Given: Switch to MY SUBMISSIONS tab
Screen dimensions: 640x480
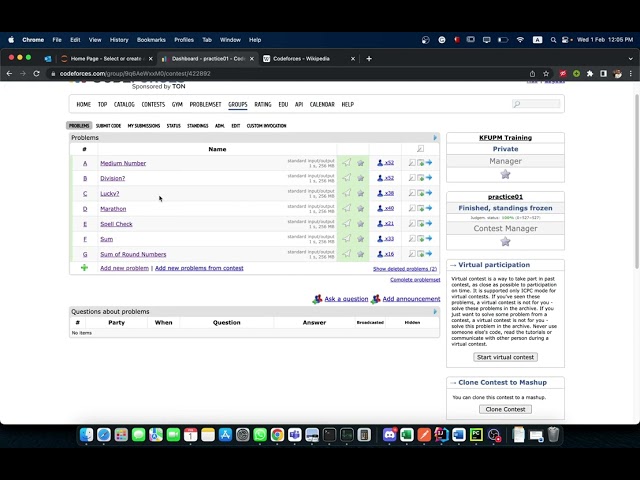Looking at the screenshot, I should [x=144, y=126].
